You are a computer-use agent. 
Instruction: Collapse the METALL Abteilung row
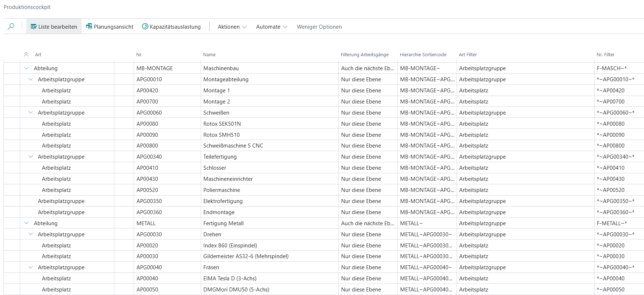[27, 223]
